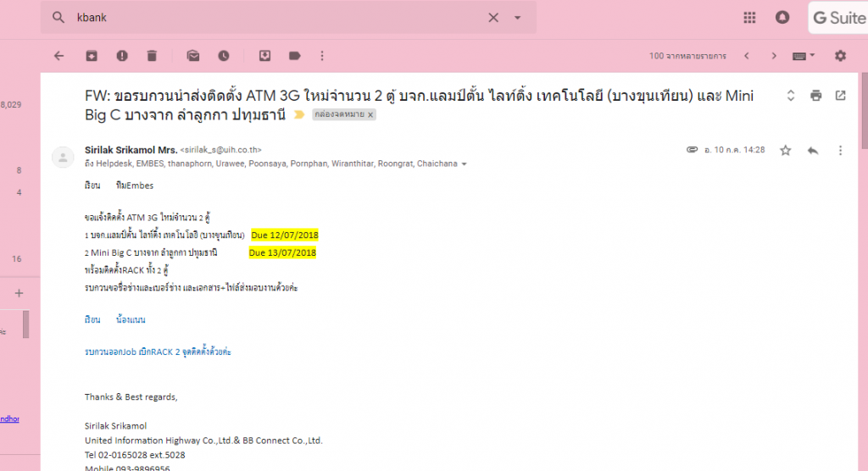Click the G Suite logo
Screen dimensions: 868x471
click(x=838, y=18)
